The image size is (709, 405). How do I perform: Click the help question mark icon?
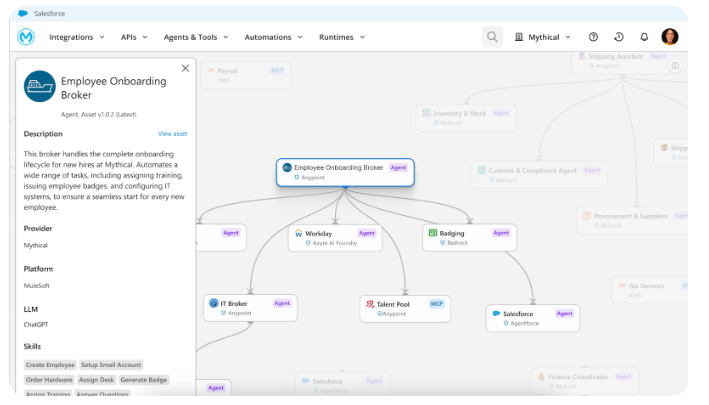[593, 37]
